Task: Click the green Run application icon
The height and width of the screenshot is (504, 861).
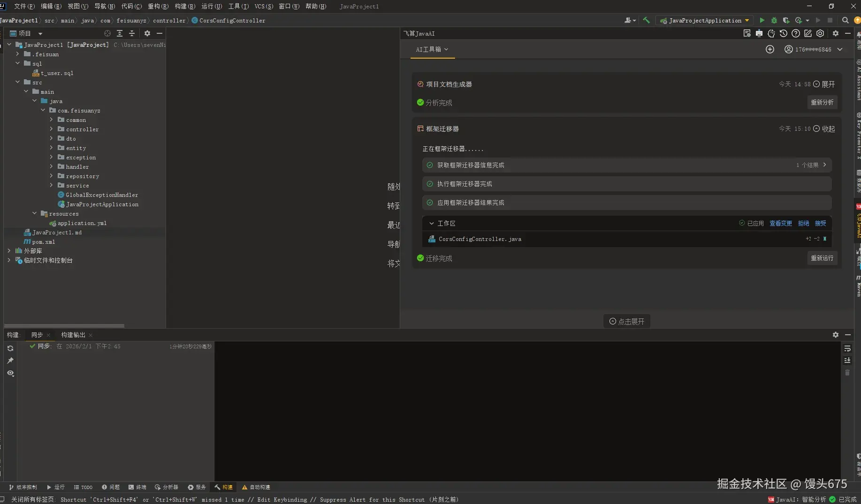Action: click(x=762, y=20)
